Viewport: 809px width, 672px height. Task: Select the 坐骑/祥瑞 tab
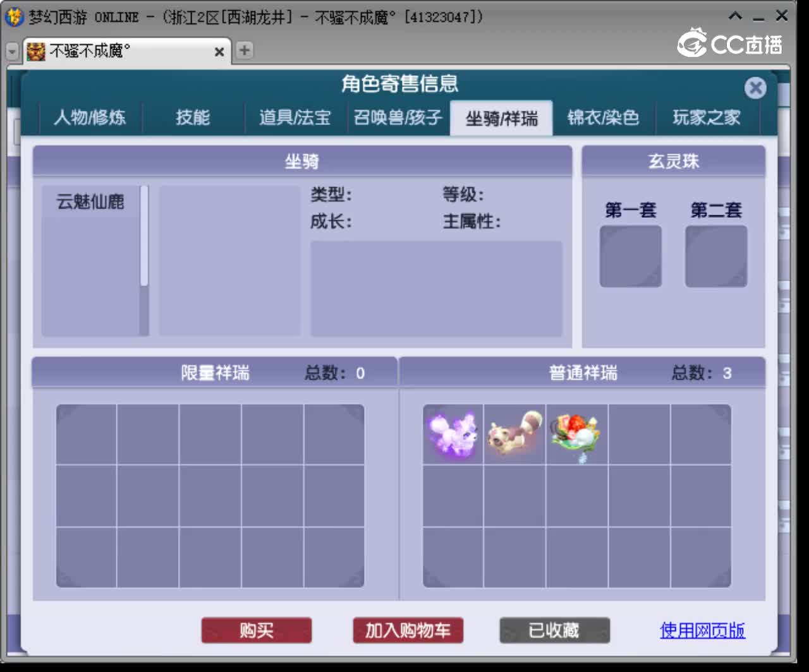click(501, 118)
